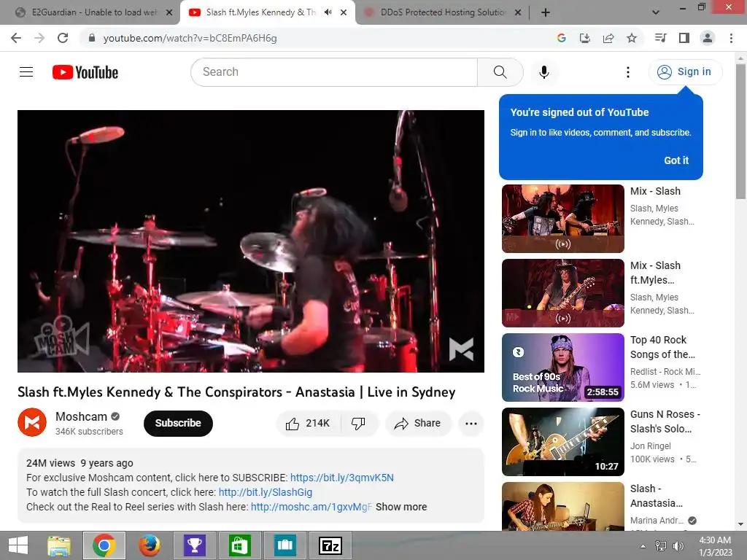
Task: Open File Explorer from taskbar
Action: [x=59, y=545]
